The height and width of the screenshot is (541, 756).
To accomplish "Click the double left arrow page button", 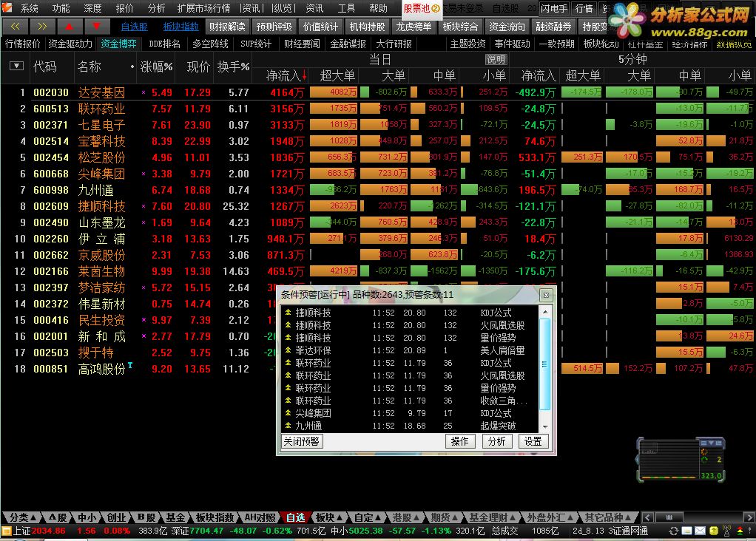I will pos(15,27).
